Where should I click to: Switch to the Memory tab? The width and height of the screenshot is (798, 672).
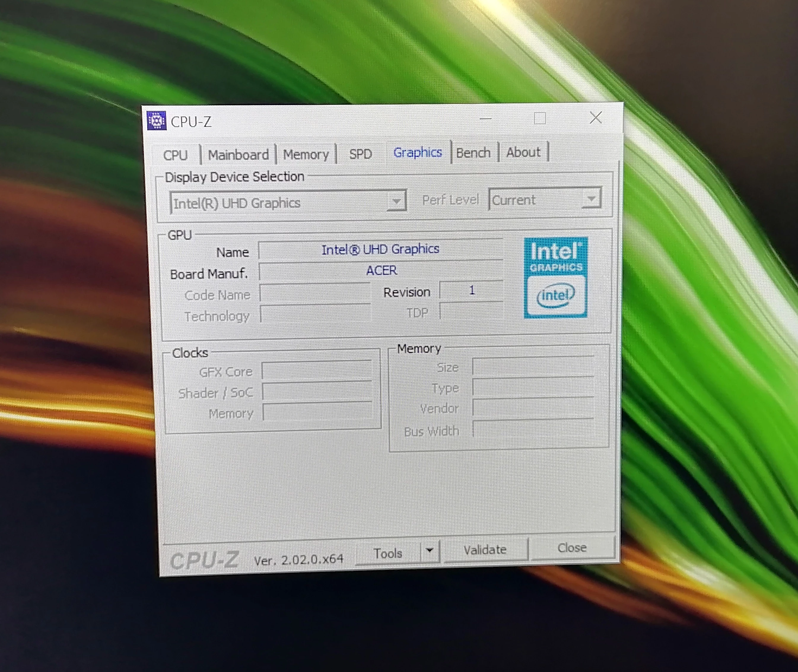click(x=306, y=154)
